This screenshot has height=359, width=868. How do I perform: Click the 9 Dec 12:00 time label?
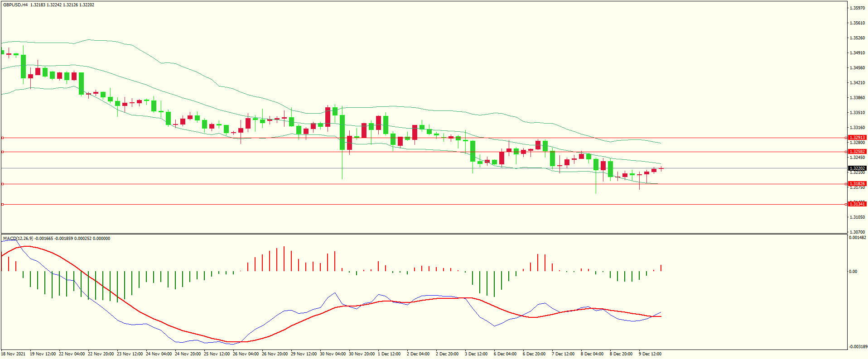650,354
